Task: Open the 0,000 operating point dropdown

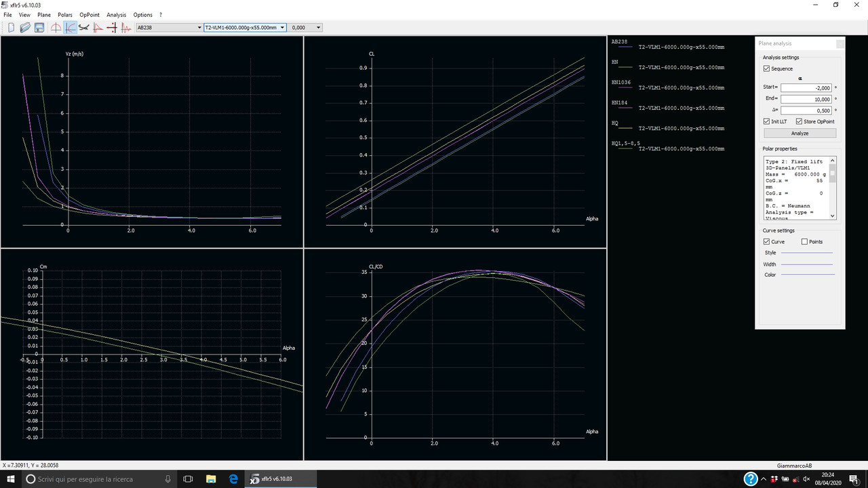Action: (x=305, y=28)
